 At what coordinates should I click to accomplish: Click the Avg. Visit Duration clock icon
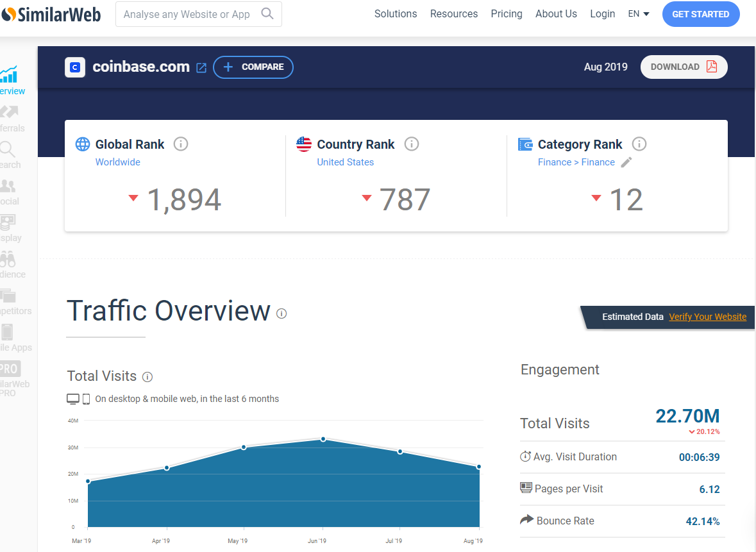click(x=526, y=456)
